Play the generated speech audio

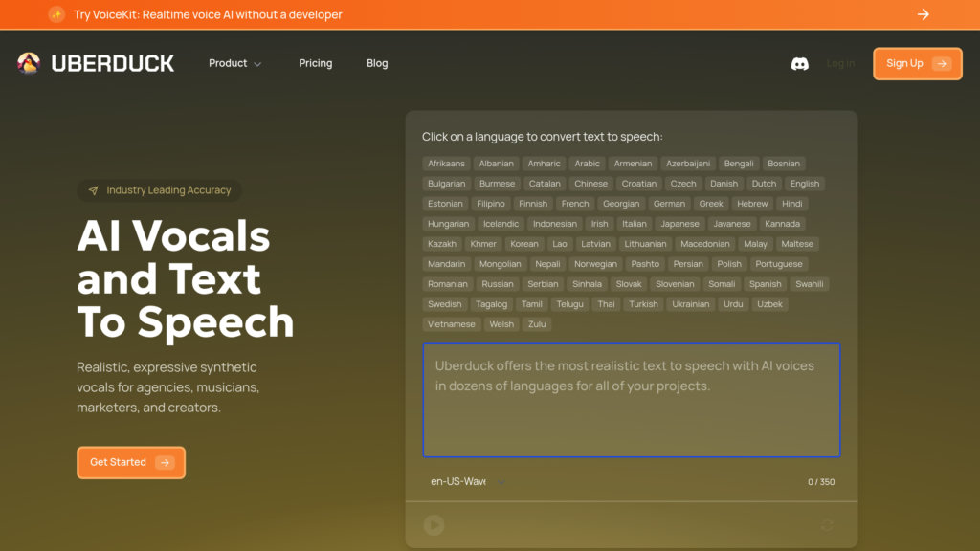coord(434,525)
